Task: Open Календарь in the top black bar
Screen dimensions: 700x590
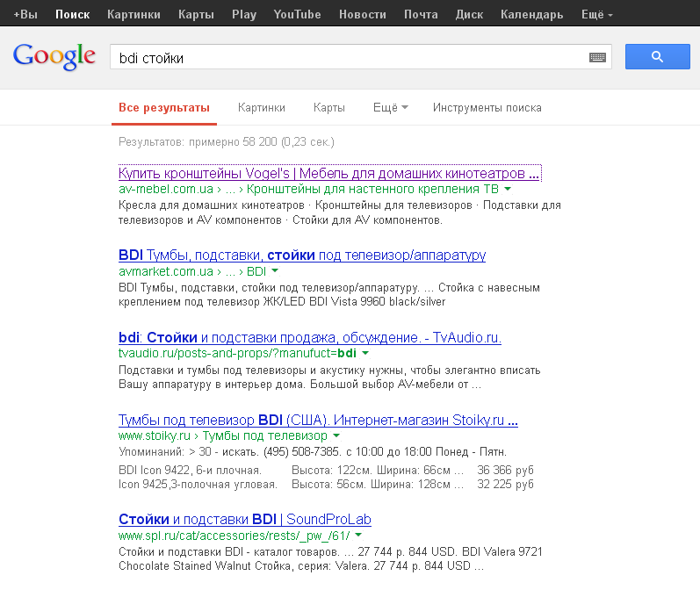Action: coord(531,14)
